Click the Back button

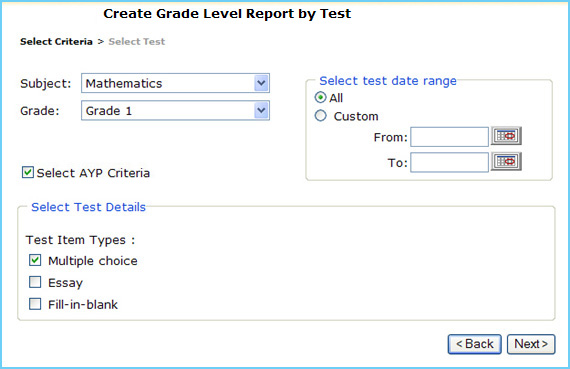point(475,344)
